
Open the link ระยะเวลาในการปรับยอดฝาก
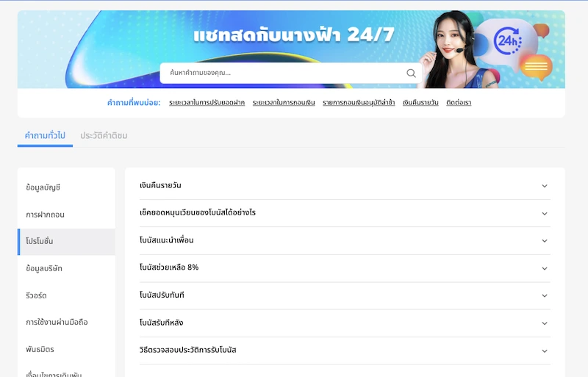[x=207, y=103]
